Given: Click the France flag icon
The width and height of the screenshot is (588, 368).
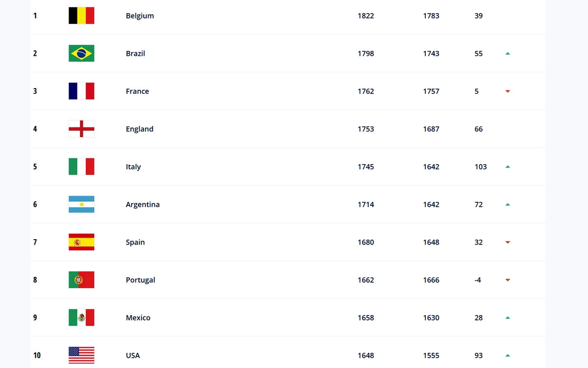Looking at the screenshot, I should [81, 91].
